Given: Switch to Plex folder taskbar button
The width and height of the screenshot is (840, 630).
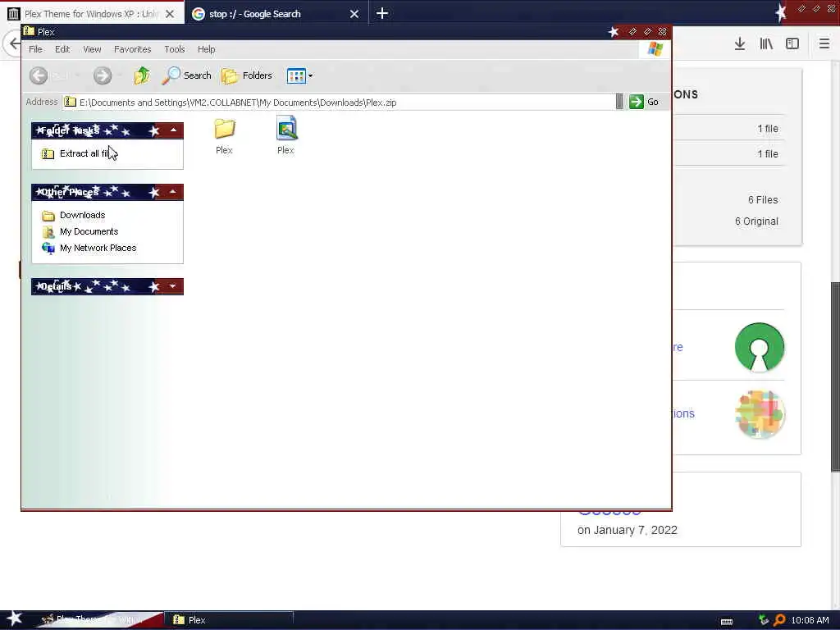Looking at the screenshot, I should pos(229,620).
